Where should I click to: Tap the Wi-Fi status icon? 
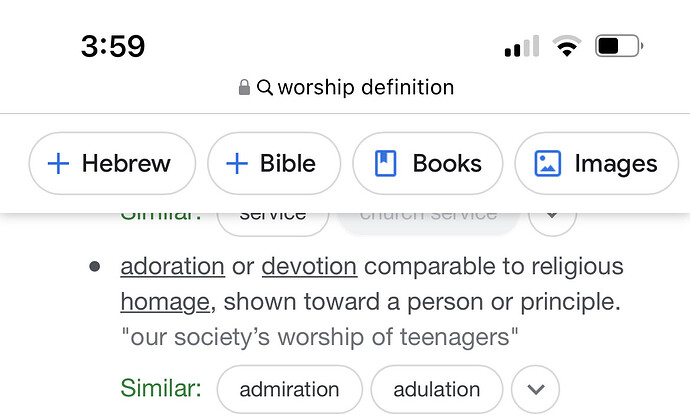(567, 46)
